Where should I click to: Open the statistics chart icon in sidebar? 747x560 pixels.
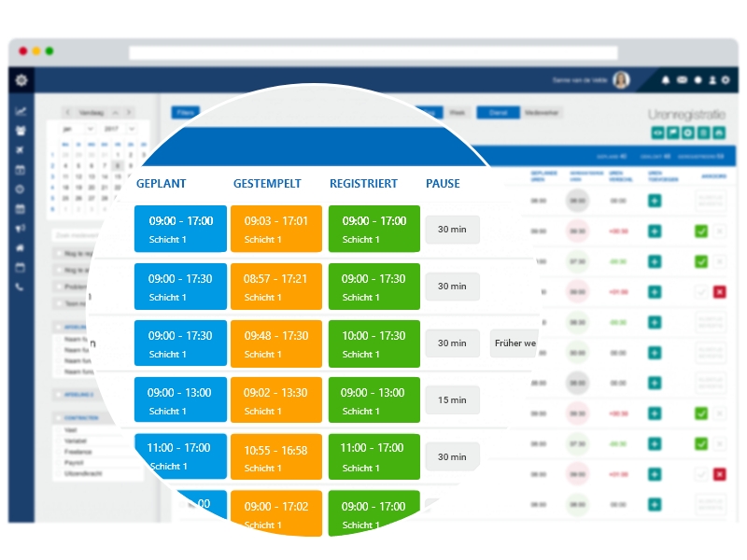[21, 111]
